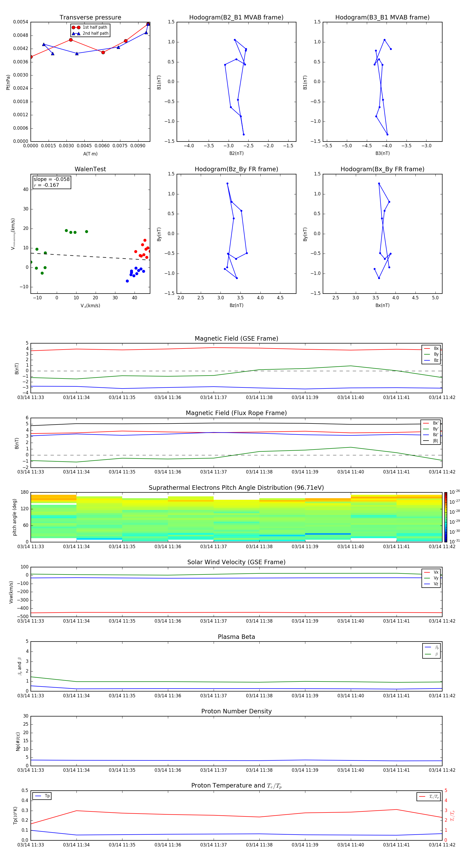The height and width of the screenshot is (868, 473).
Task: Select the Tp legend entry
Action: (42, 796)
